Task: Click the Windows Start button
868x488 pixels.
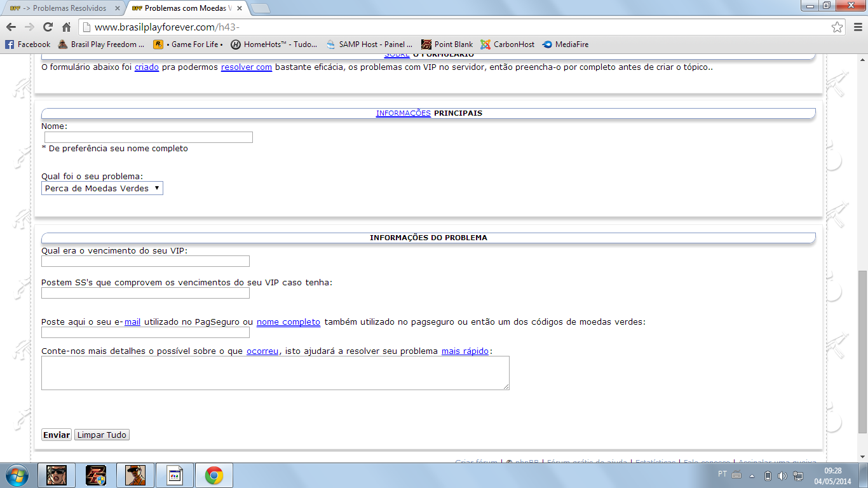Action: click(x=17, y=475)
